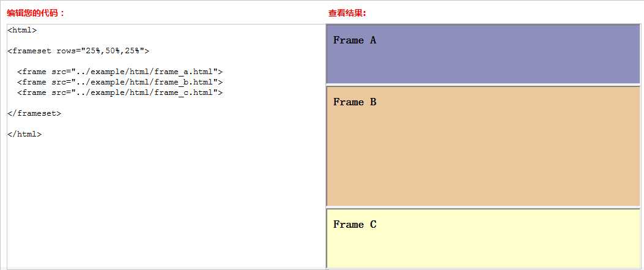Click the "25%,50%,25%" value in code
The width and height of the screenshot is (644, 270).
113,51
